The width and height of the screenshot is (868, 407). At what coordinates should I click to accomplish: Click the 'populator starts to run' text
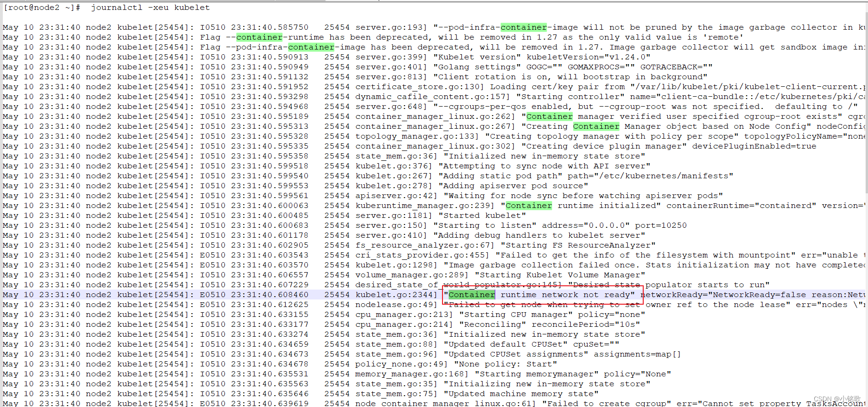[705, 285]
